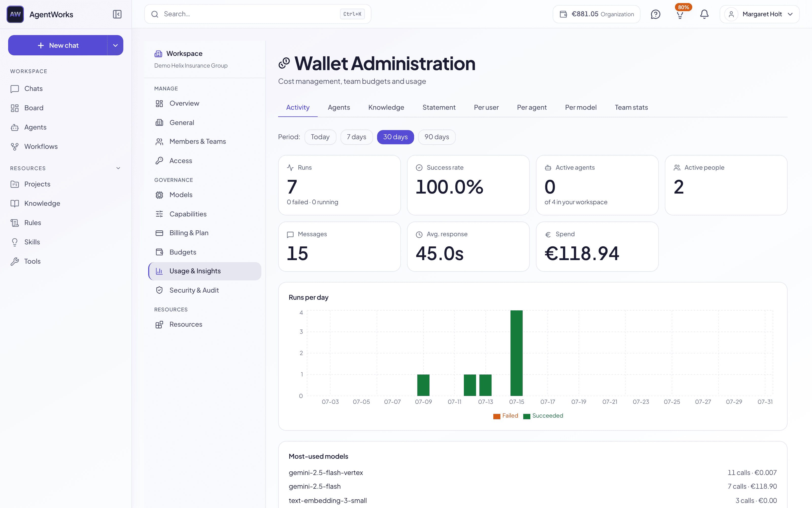The height and width of the screenshot is (508, 812).
Task: Focus the Search input field
Action: click(x=258, y=14)
